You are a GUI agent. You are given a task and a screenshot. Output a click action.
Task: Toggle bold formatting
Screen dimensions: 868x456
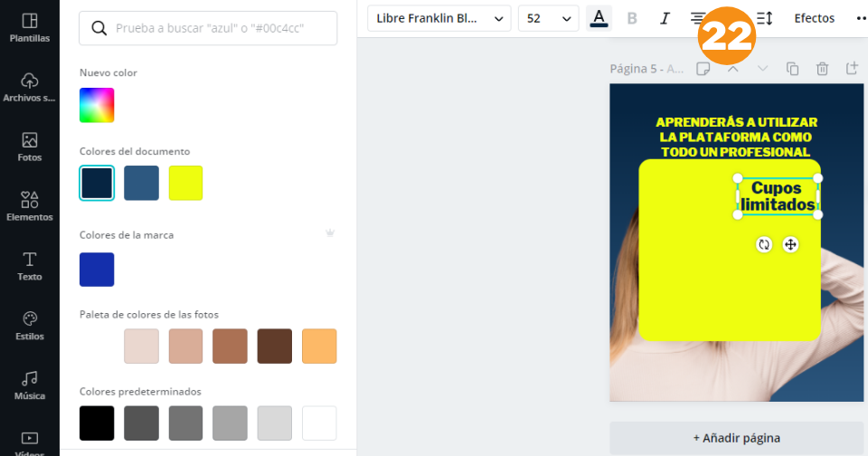click(x=632, y=18)
